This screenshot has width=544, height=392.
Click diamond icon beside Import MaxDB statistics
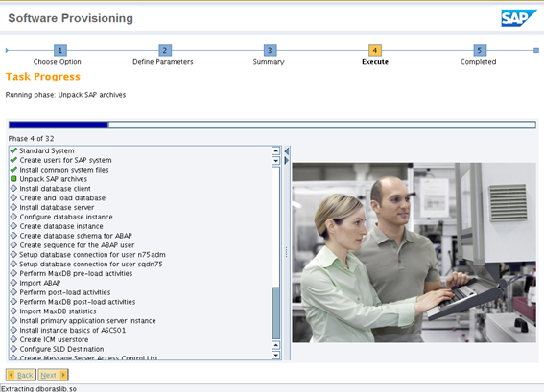(13, 311)
